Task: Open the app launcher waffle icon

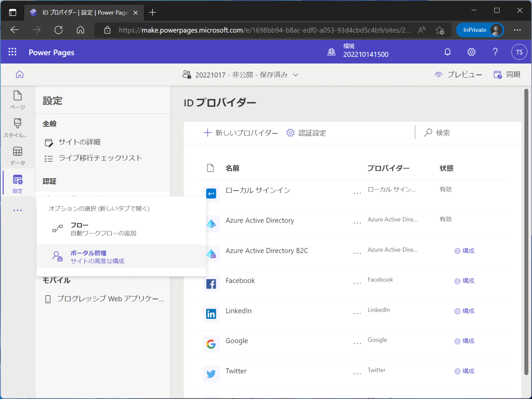Action: point(12,52)
